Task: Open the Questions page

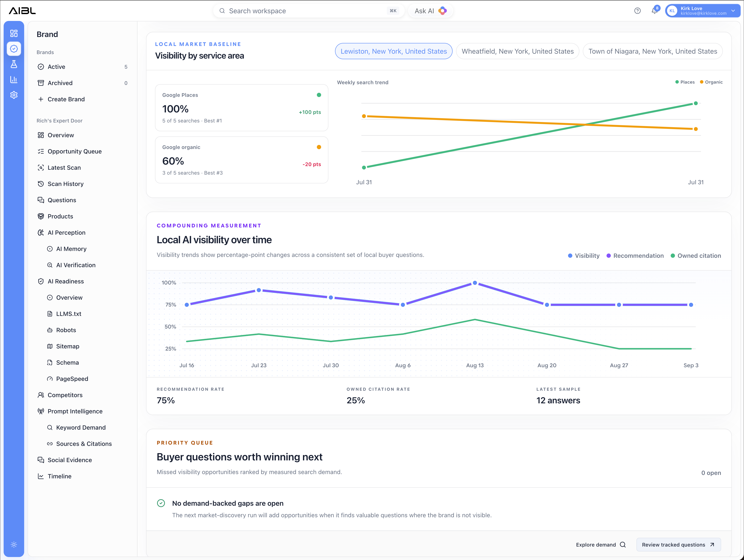Action: coord(82,200)
